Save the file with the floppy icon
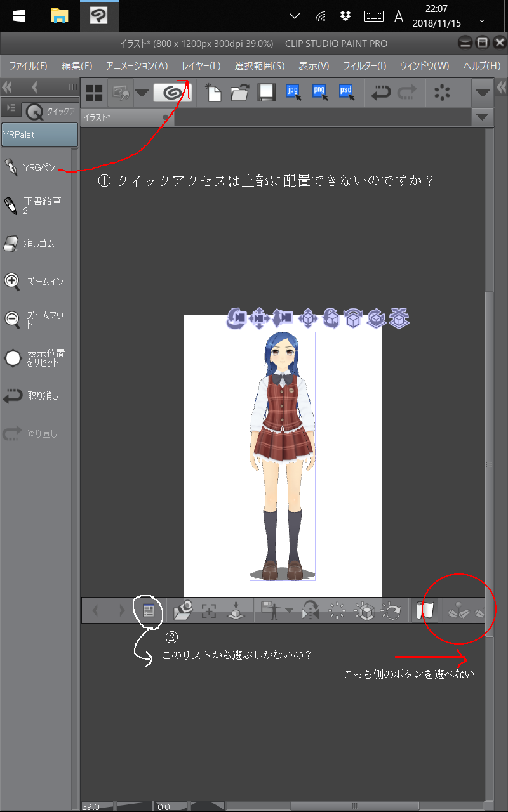 (x=265, y=93)
